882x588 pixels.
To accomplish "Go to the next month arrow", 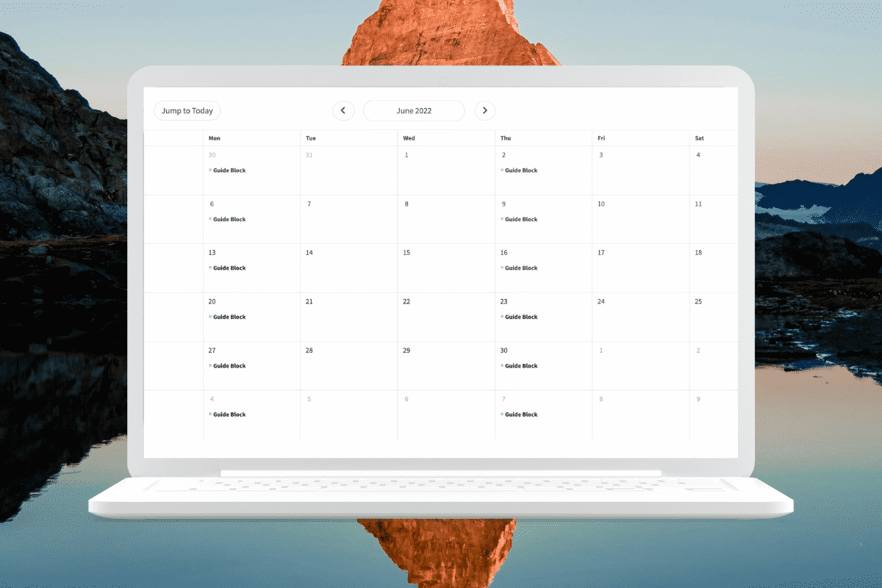I will pos(485,111).
